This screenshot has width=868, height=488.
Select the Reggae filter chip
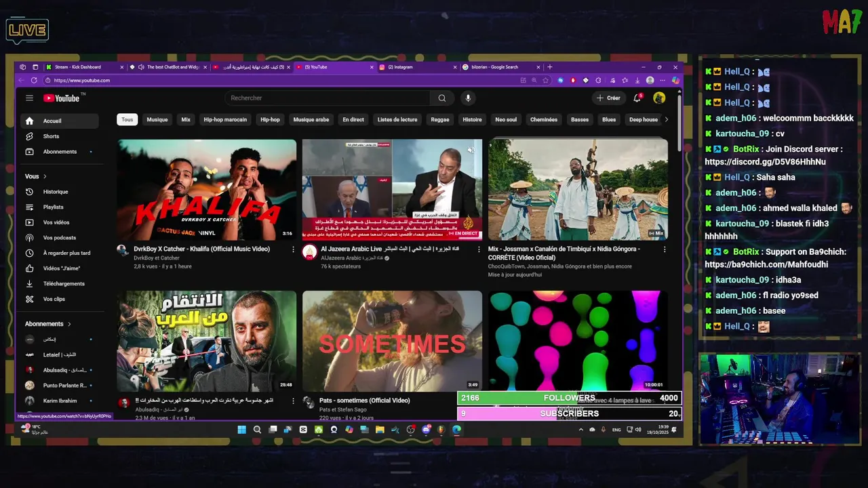440,120
